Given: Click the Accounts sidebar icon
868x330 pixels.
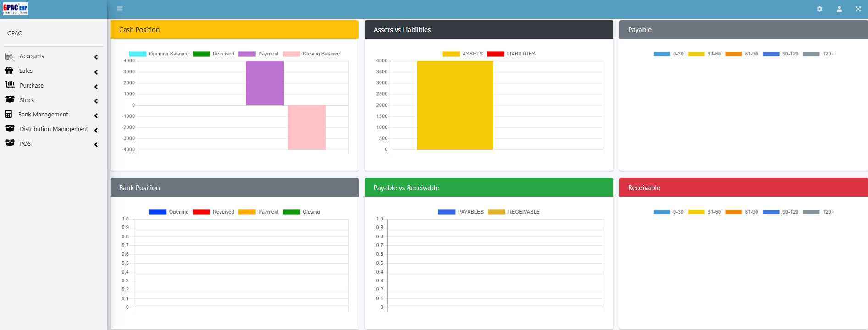Looking at the screenshot, I should [x=9, y=56].
